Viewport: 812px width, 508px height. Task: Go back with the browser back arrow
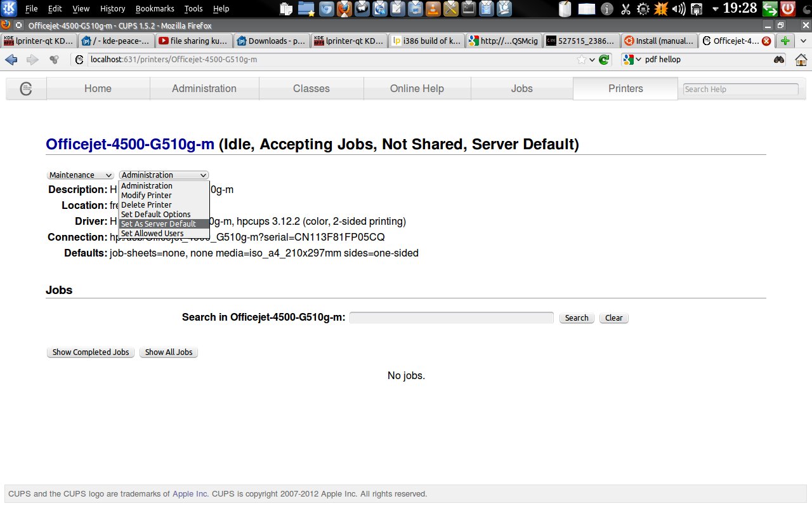coord(11,60)
